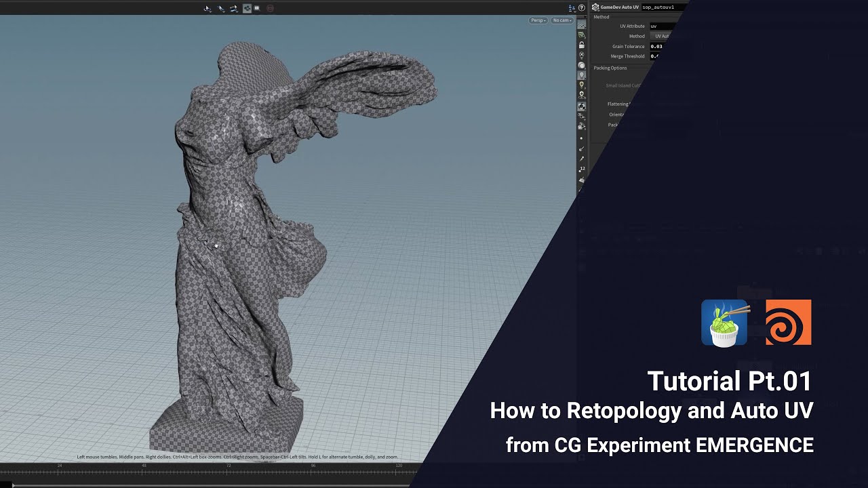868x488 pixels.
Task: Toggle the display point trails icon
Action: (x=582, y=159)
